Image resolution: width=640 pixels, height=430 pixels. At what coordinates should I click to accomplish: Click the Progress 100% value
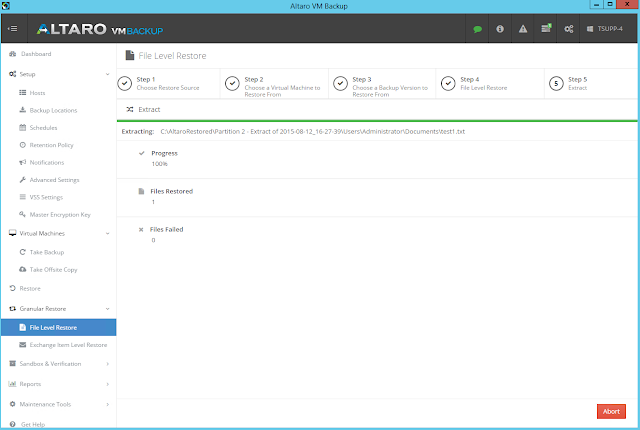tap(159, 164)
